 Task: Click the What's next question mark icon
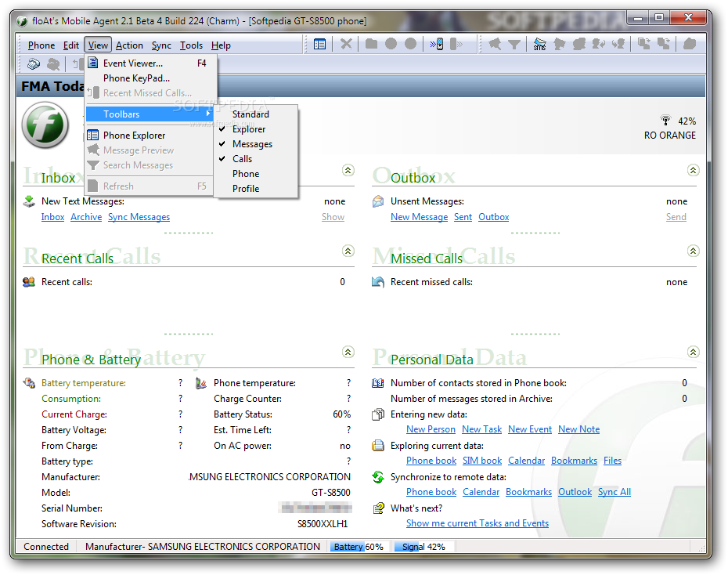click(379, 508)
